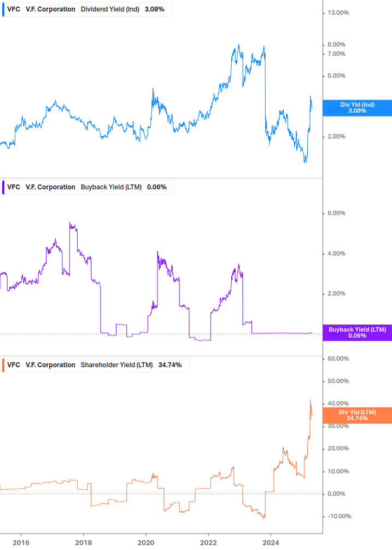392x550 pixels.
Task: Click the 4.00% axis label in buyback chart
Action: 336,253
